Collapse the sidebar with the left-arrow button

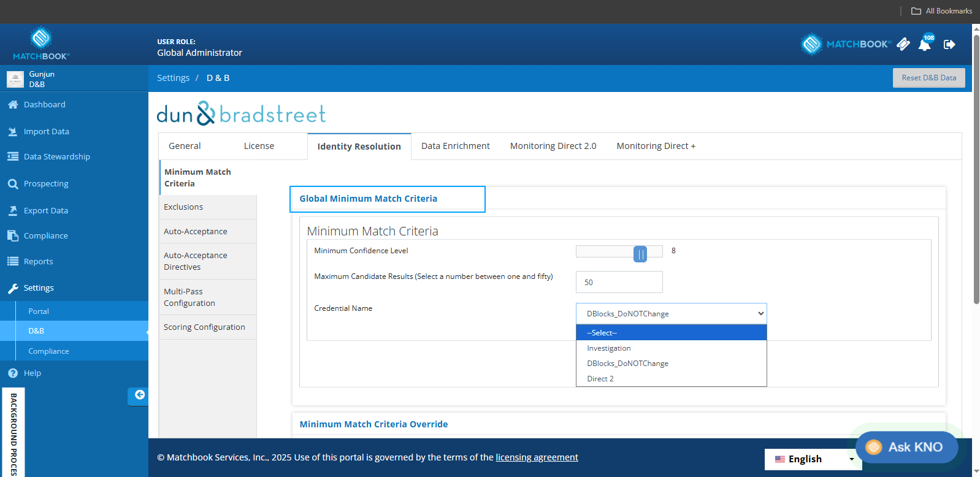click(x=140, y=395)
